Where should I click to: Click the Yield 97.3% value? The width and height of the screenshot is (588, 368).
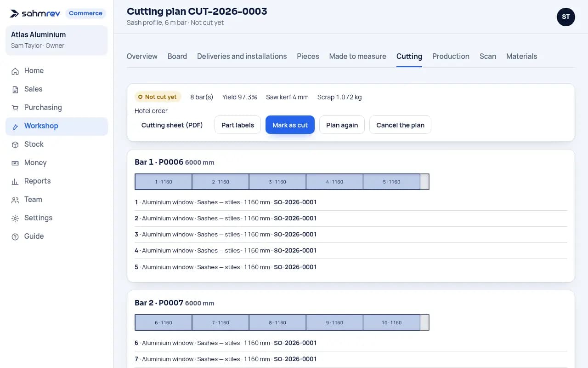point(239,97)
